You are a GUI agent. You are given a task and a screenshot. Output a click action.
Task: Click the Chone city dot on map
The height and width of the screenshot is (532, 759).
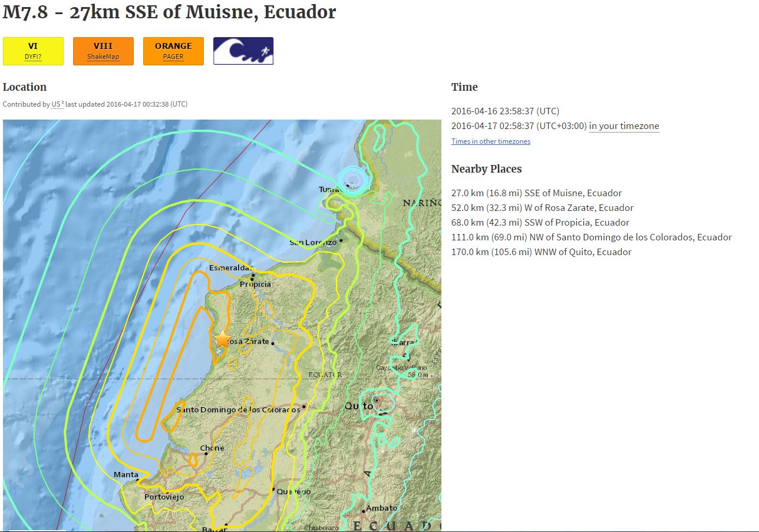click(x=206, y=454)
